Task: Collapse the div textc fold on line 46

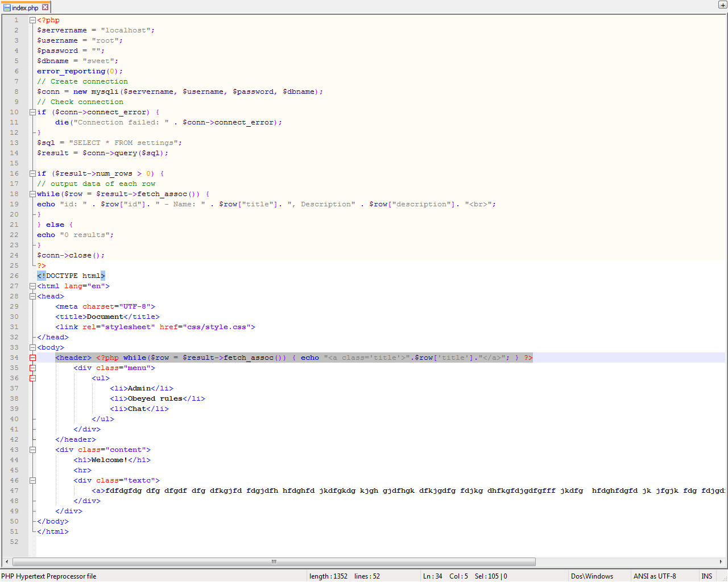Action: 32,480
